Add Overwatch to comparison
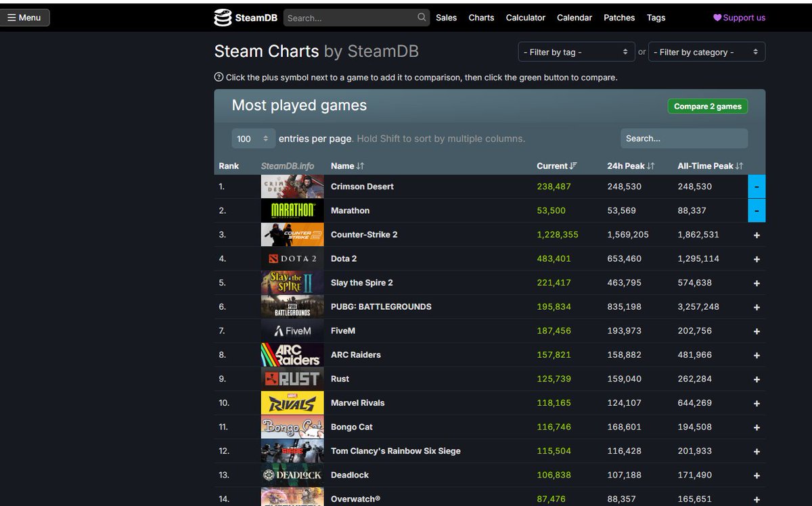812x506 pixels. tap(757, 499)
